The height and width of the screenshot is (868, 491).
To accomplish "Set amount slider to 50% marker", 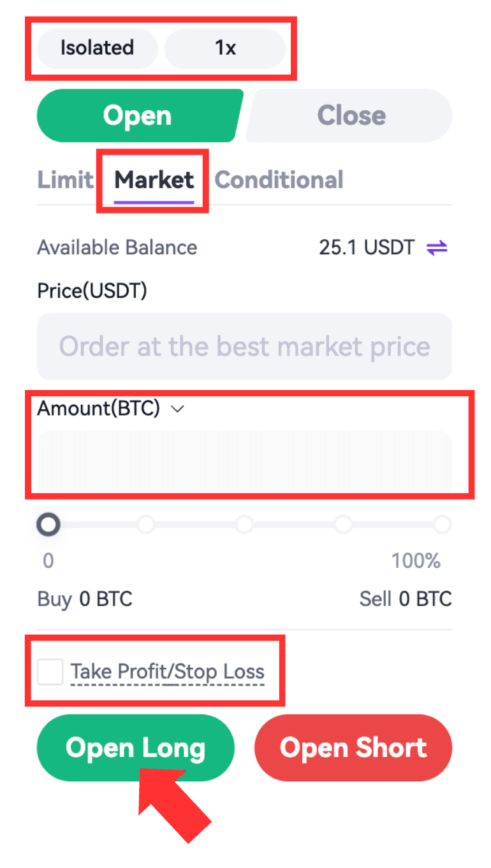I will (x=245, y=525).
